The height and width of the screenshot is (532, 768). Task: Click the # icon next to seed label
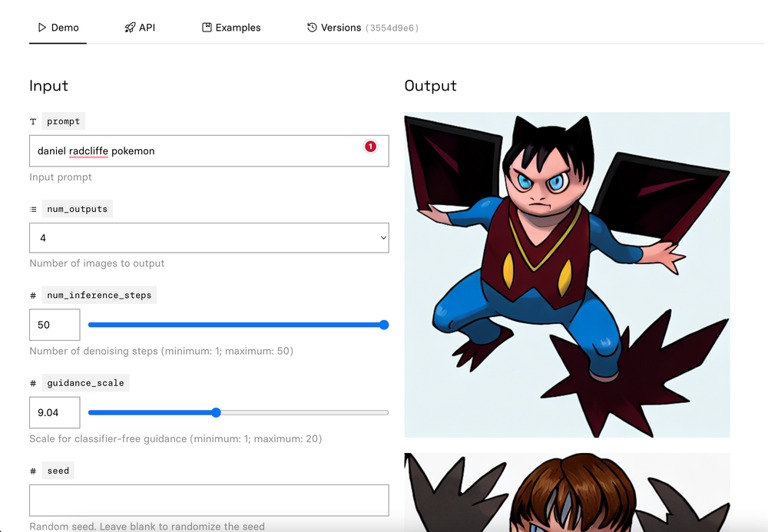tap(34, 470)
